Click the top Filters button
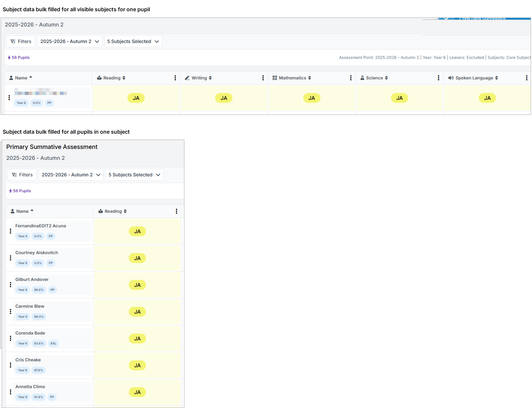This screenshot has height=408, width=532. click(21, 41)
